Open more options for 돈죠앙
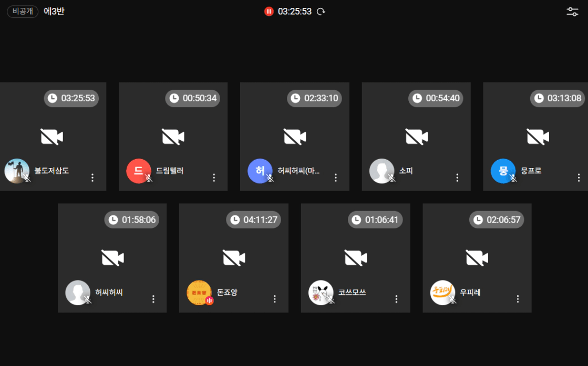This screenshot has height=366, width=588. 275,299
